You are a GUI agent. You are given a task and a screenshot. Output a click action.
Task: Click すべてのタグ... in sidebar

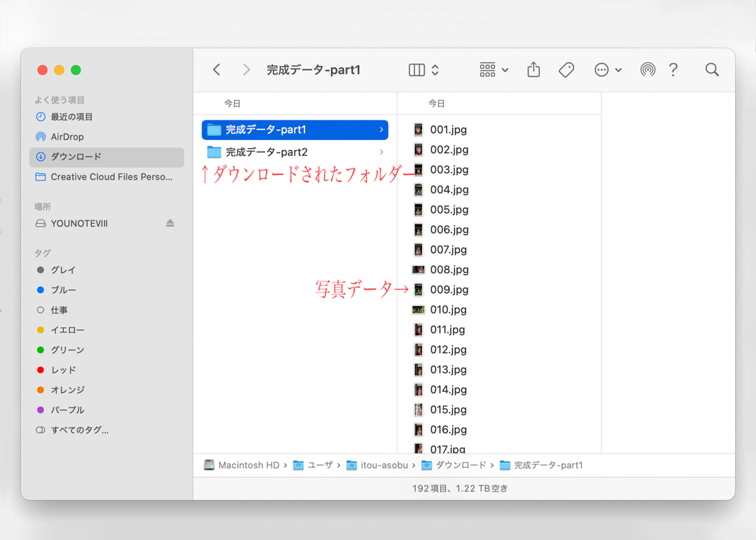79,430
